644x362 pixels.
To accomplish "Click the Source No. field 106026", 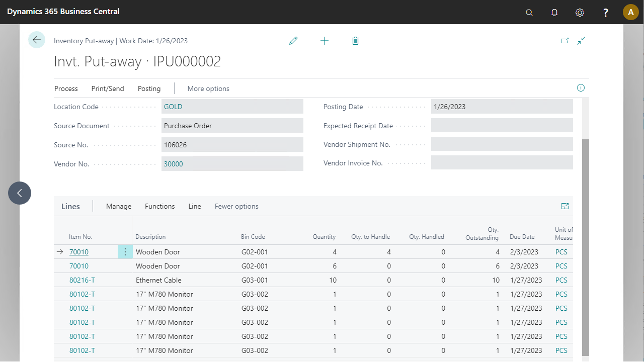I will click(x=232, y=145).
